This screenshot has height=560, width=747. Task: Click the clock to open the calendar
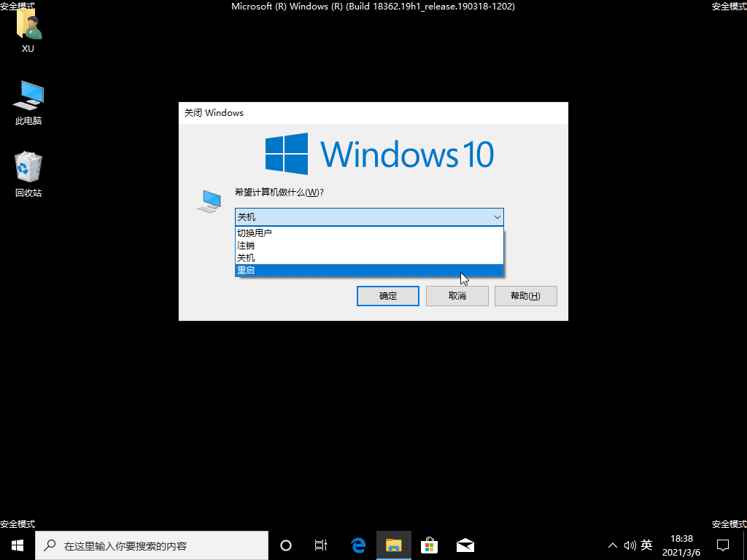tap(681, 545)
